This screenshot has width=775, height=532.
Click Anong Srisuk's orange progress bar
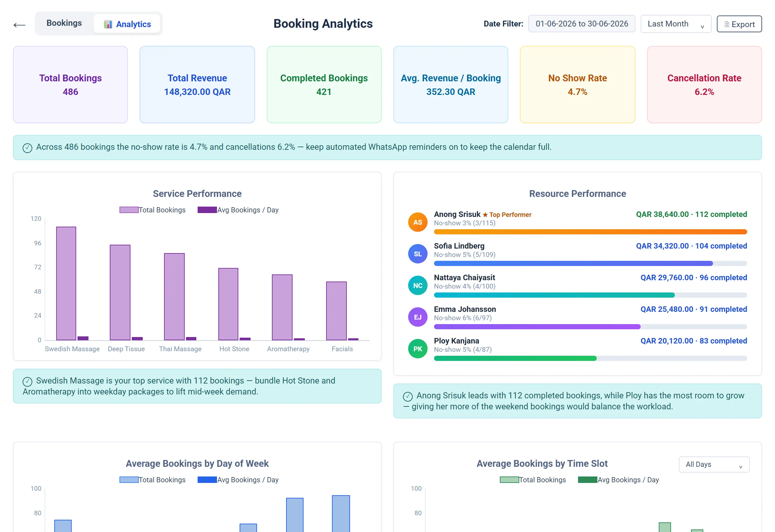point(590,232)
